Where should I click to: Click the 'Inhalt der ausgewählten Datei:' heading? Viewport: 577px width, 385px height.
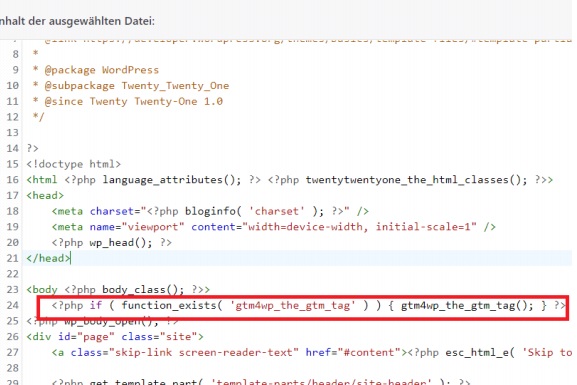[77, 21]
